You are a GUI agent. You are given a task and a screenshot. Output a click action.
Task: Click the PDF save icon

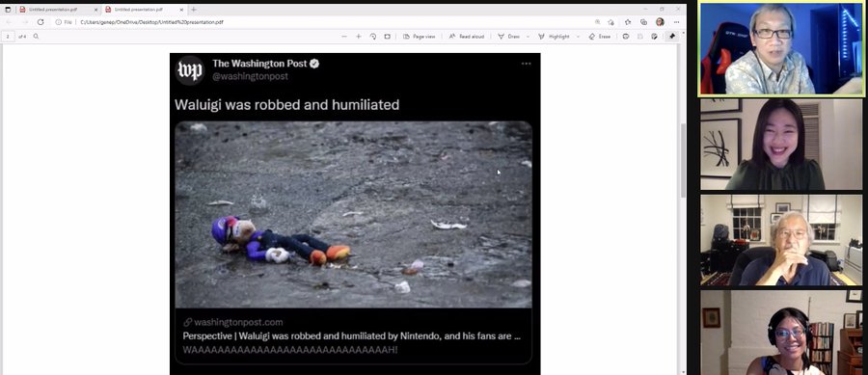[640, 37]
